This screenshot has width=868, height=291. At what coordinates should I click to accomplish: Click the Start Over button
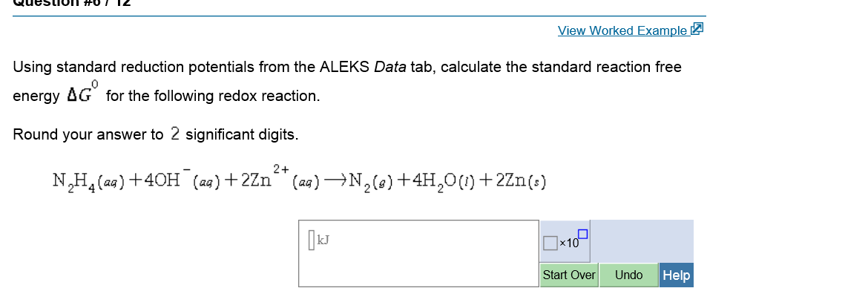point(569,275)
